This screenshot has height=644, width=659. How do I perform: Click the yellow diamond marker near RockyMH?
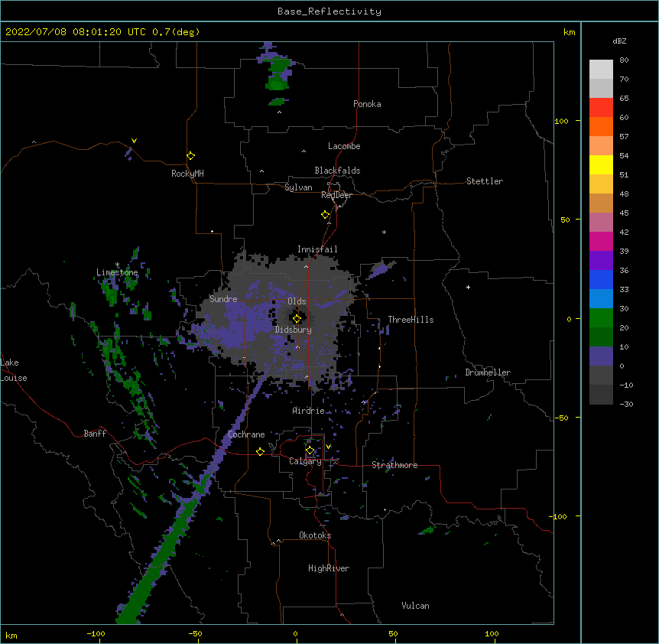click(x=191, y=156)
